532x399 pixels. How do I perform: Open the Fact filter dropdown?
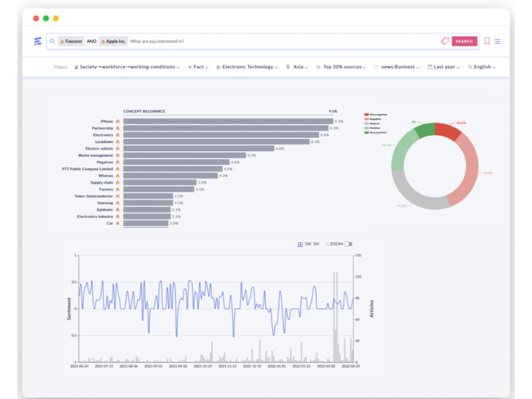coord(198,67)
